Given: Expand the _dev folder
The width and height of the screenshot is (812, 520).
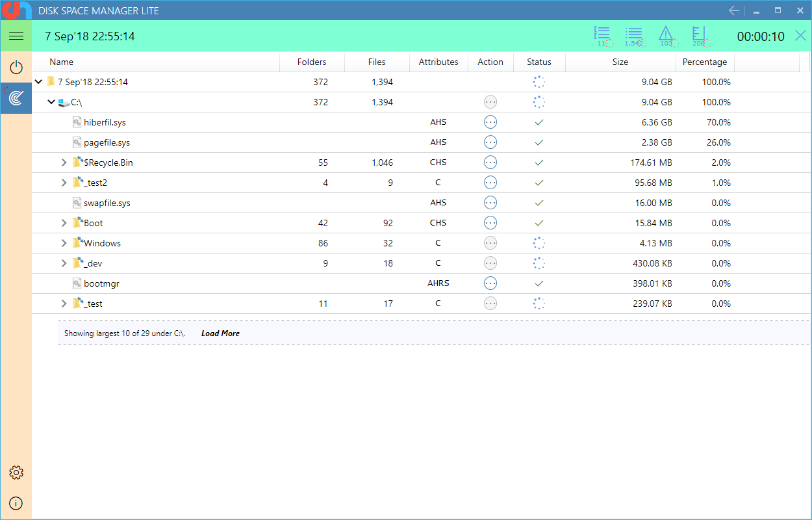Looking at the screenshot, I should (64, 263).
